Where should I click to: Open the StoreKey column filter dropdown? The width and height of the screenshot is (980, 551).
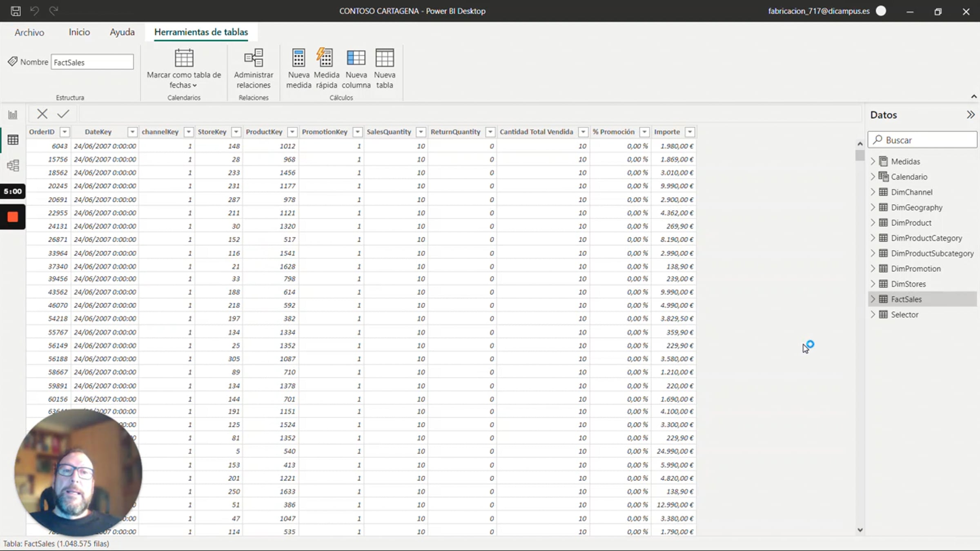click(x=236, y=132)
